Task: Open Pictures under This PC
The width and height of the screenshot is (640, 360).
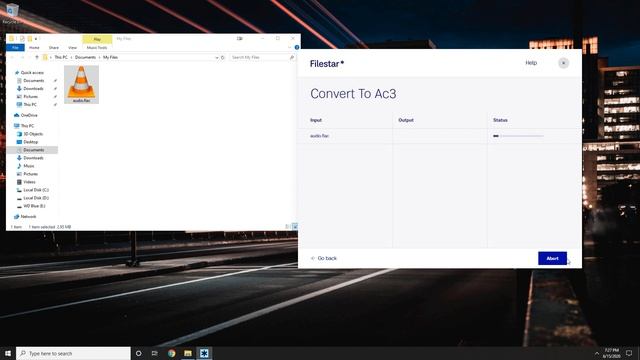Action: coord(30,174)
